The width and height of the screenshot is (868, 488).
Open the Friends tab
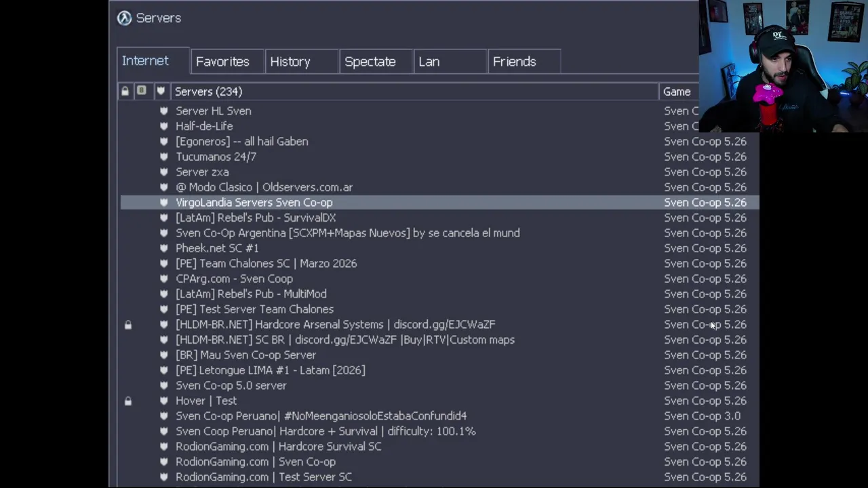514,62
